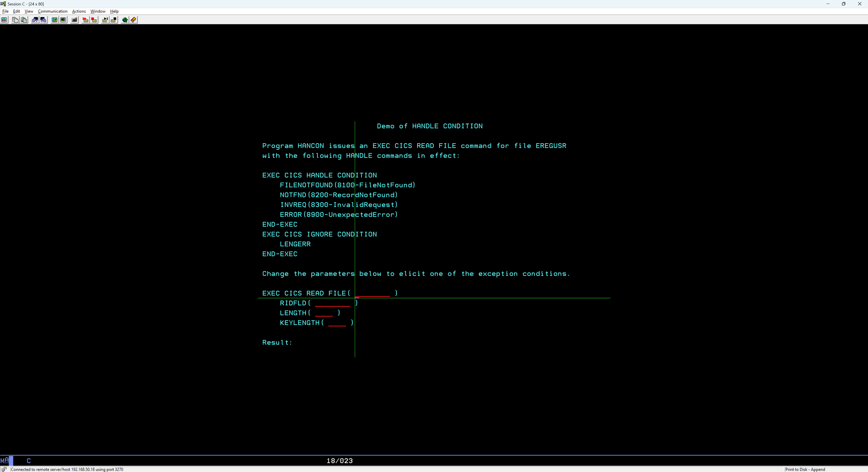Click the Session C title bar app icon

point(3,4)
